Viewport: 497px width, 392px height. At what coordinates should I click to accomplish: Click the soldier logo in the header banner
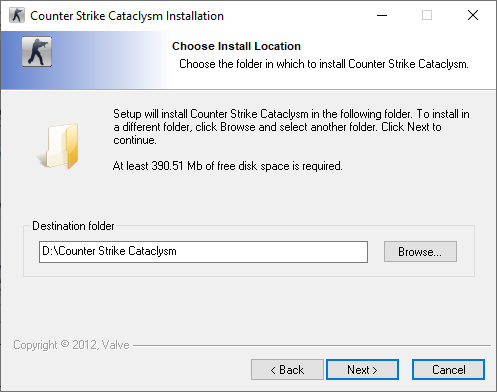tap(37, 52)
